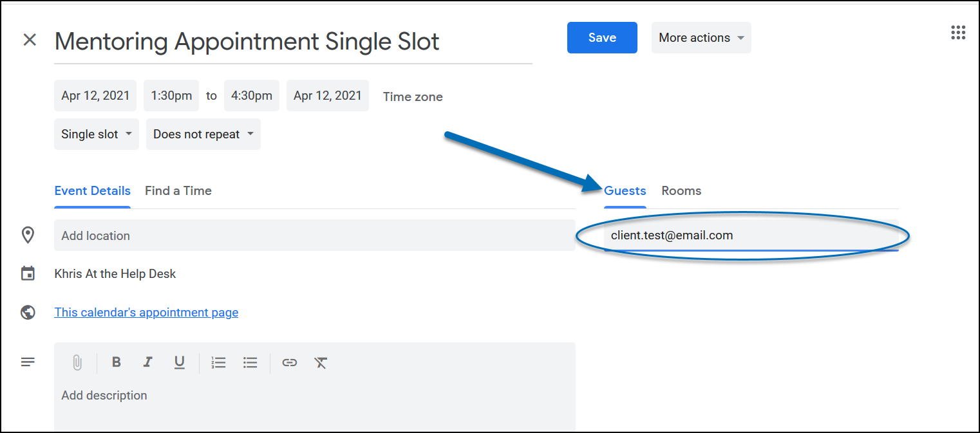Click the attachment paperclip icon
The image size is (980, 433).
77,363
